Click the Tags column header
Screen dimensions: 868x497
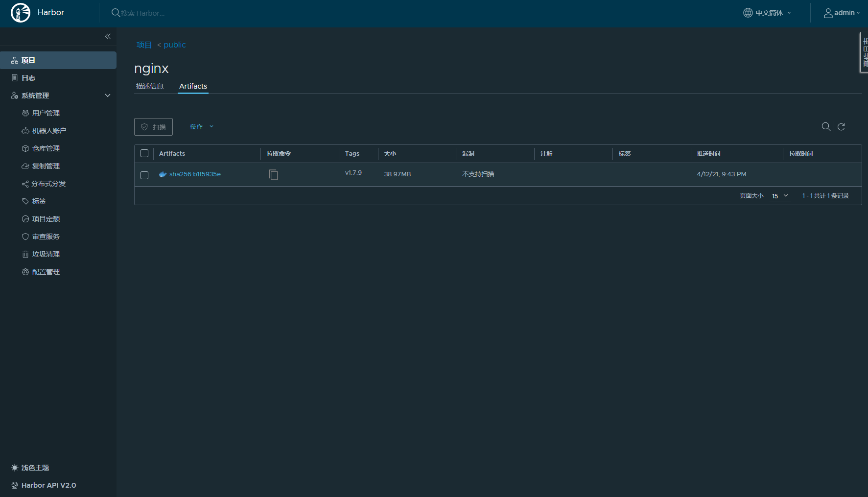(352, 153)
